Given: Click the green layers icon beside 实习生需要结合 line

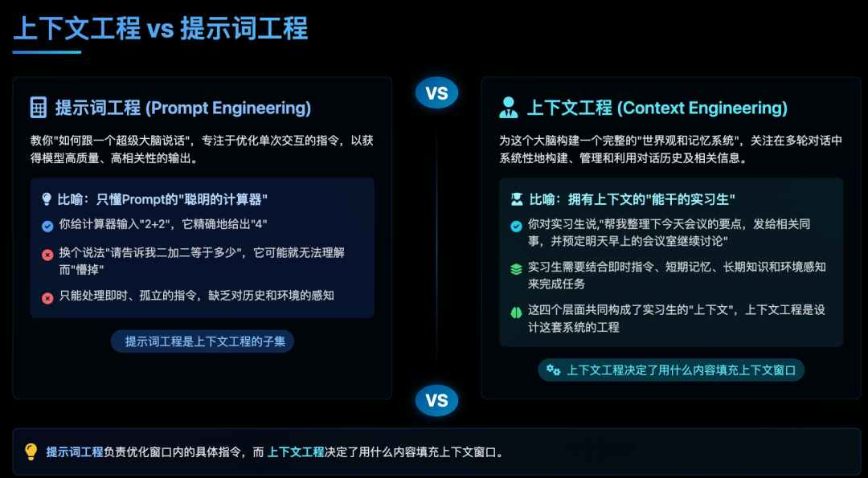Looking at the screenshot, I should (516, 269).
